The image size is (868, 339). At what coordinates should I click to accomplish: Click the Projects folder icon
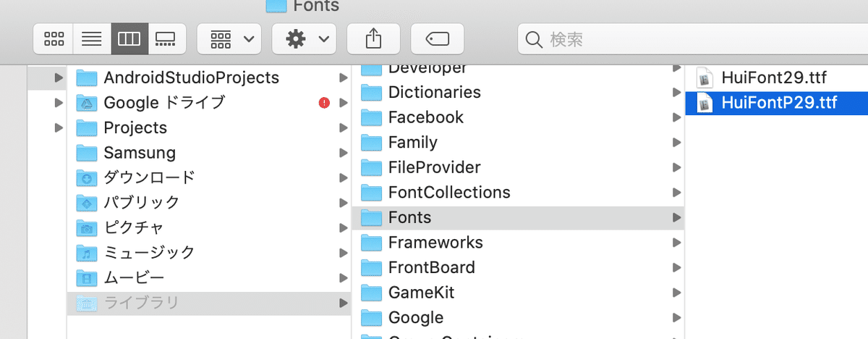(87, 127)
